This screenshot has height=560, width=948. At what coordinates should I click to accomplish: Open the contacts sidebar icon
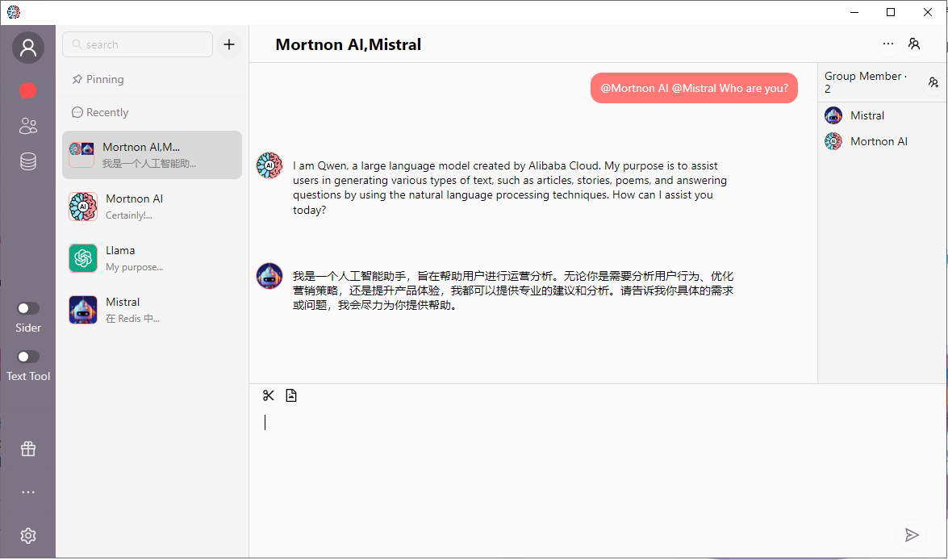[28, 126]
